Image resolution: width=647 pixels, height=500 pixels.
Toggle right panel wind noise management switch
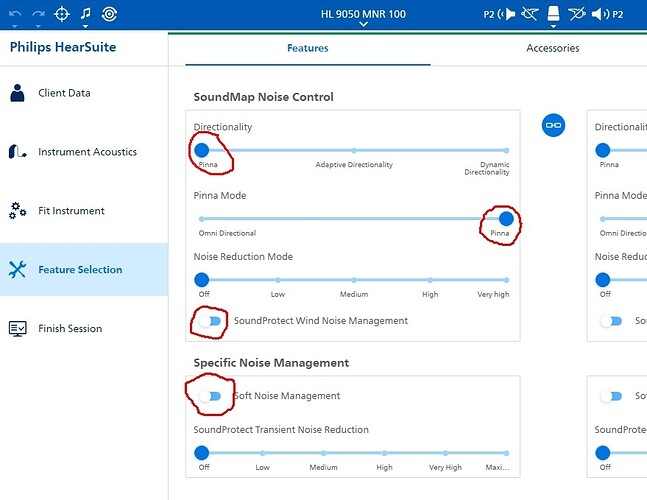[611, 321]
